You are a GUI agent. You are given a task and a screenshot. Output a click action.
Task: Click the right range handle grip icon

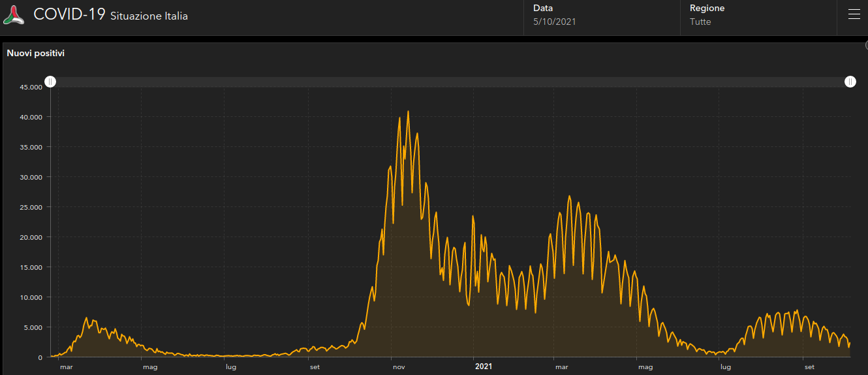[850, 82]
